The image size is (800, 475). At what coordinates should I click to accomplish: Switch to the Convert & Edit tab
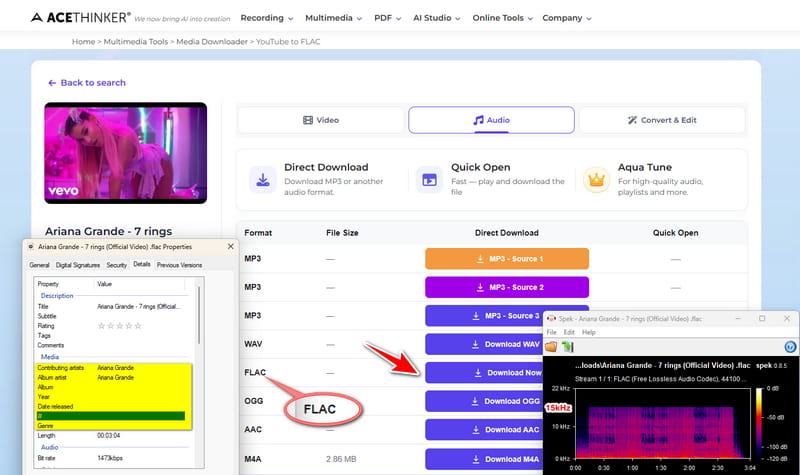pyautogui.click(x=662, y=120)
